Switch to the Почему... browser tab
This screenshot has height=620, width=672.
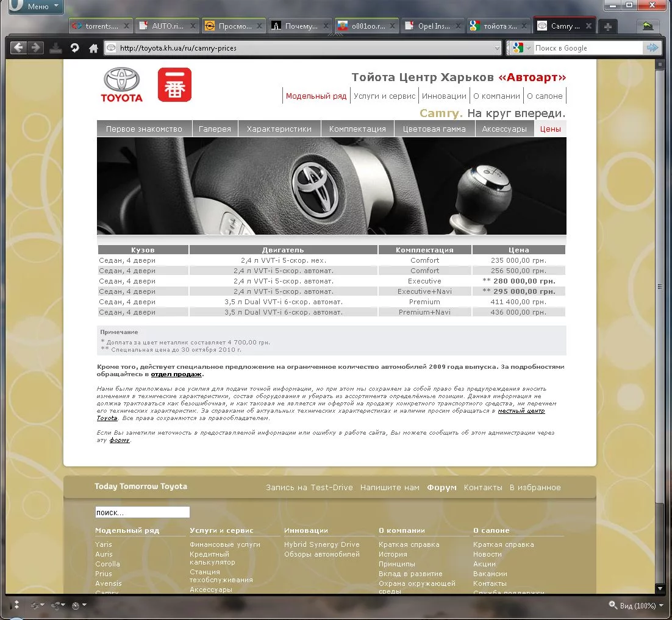(300, 26)
